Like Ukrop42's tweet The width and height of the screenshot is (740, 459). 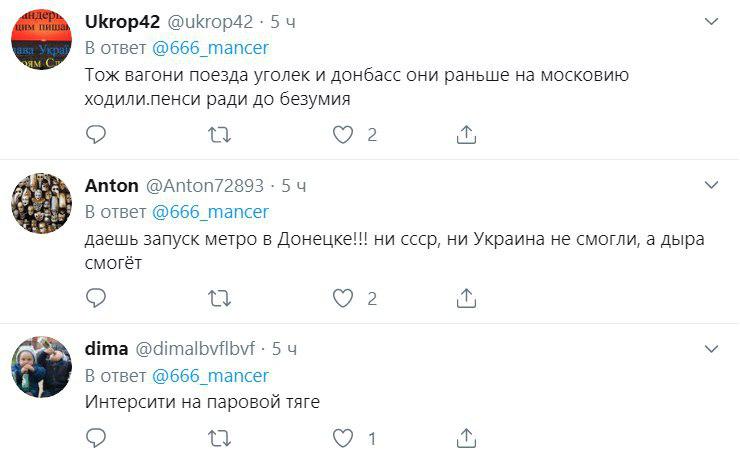(343, 134)
